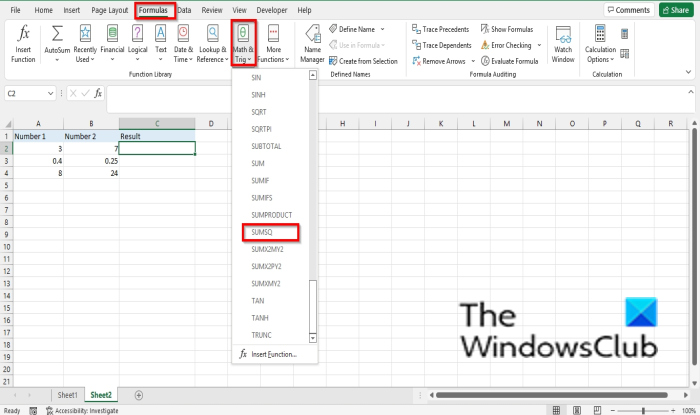The width and height of the screenshot is (700, 415).
Task: Click the macro record icon in status bar
Action: pos(33,411)
